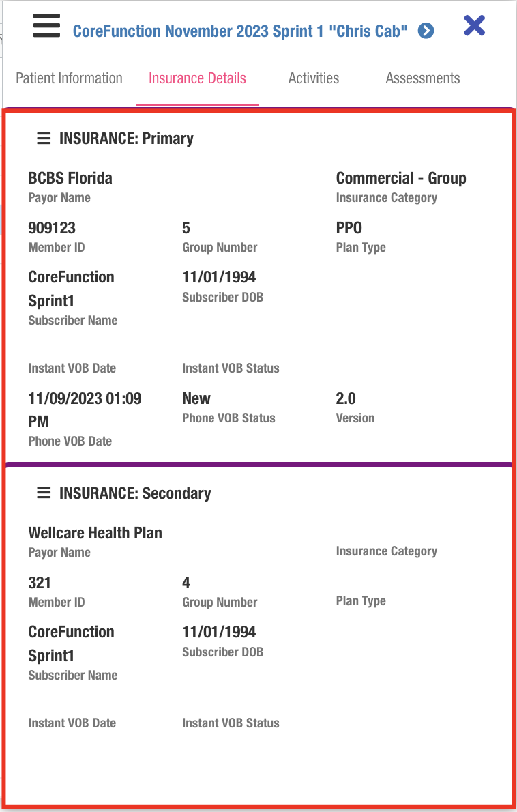Viewport: 517px width, 812px height.
Task: Open the Primary insurance section menu icon
Action: pos(44,139)
